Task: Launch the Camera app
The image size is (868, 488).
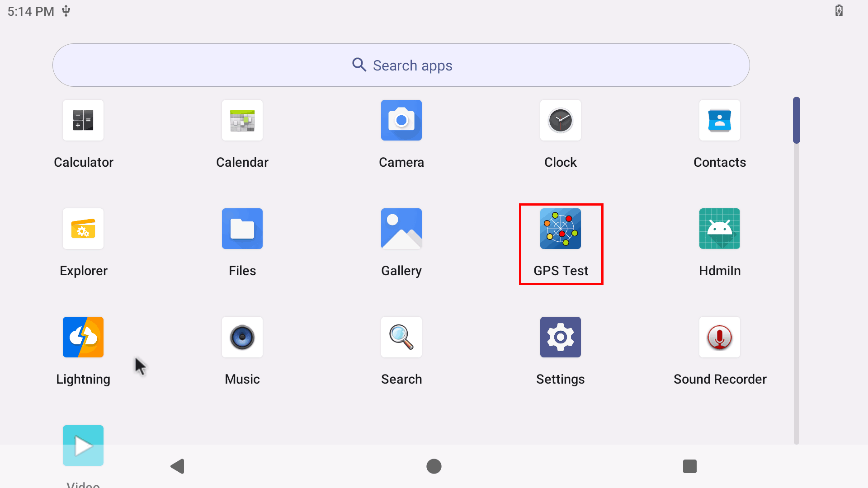Action: click(x=401, y=120)
